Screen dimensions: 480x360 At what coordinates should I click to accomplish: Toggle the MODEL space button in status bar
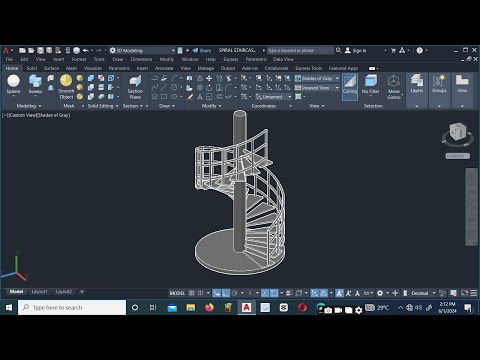click(177, 293)
